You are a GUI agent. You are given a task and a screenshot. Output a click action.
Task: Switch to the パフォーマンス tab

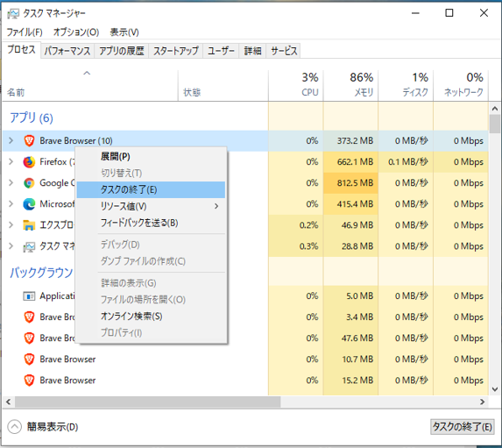[x=67, y=51]
